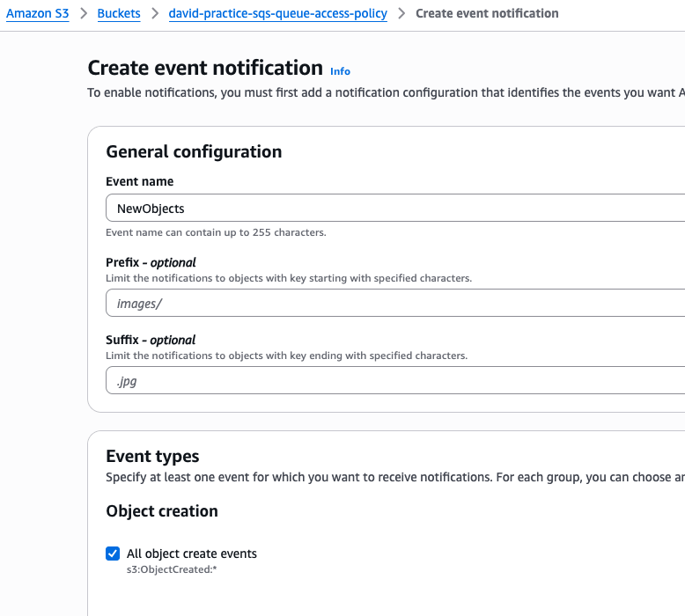
Task: Click into the Suffix field showing .jpg
Action: pyautogui.click(x=396, y=381)
